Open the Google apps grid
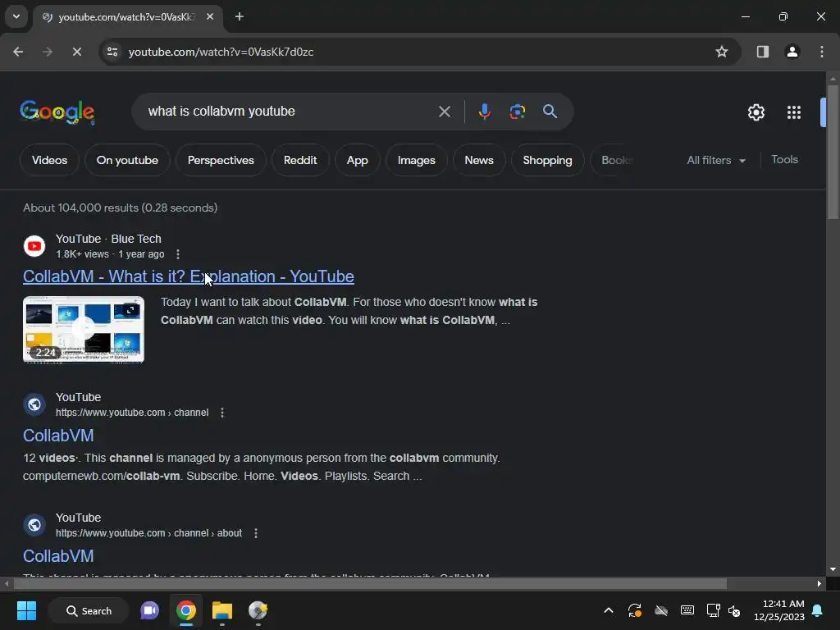Image resolution: width=840 pixels, height=630 pixels. point(794,112)
